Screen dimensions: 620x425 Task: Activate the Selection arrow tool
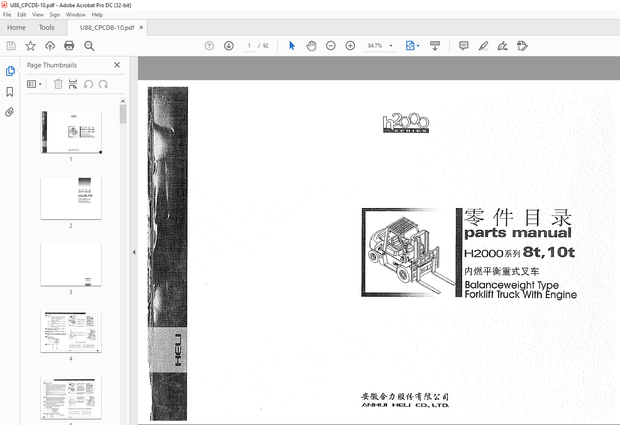[x=292, y=46]
